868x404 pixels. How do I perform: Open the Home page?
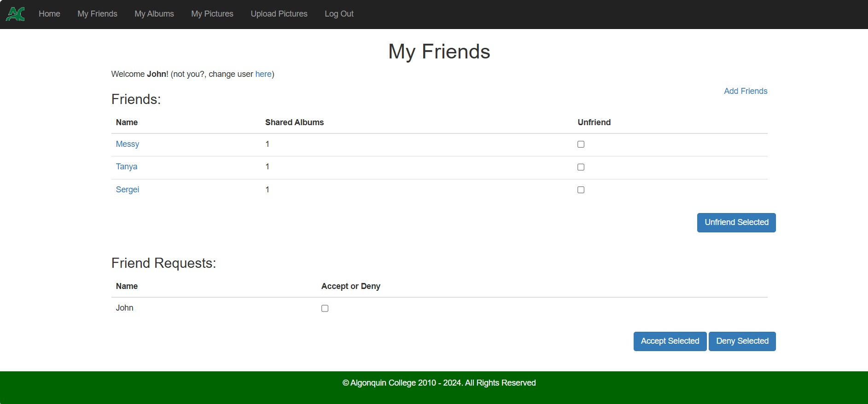click(x=49, y=14)
